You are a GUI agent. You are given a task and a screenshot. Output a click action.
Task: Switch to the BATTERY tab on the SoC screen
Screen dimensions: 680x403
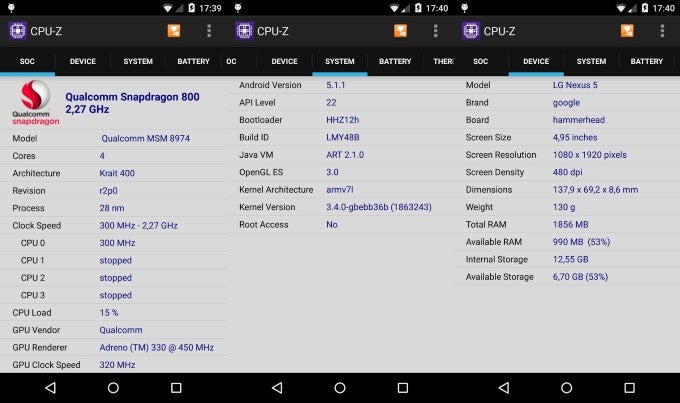click(193, 62)
